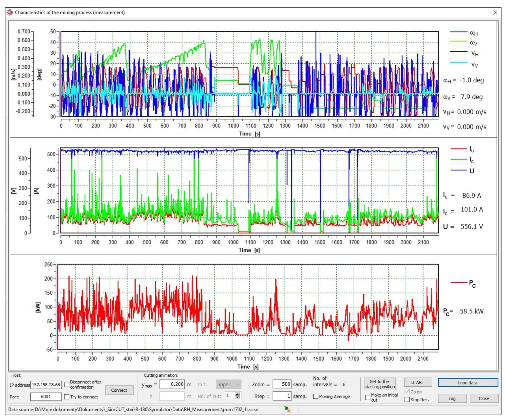This screenshot has width=505, height=420.
Task: Click the connection status icon in status bar
Action: tap(287, 409)
